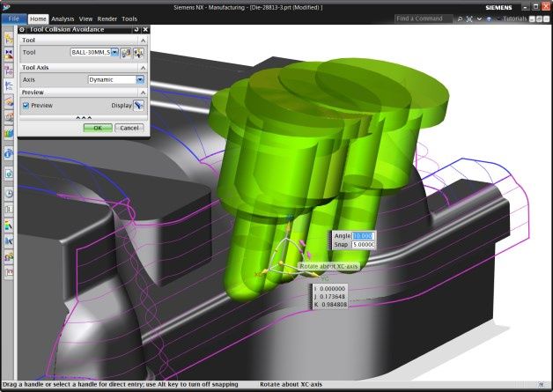
Task: Click the roles people sidebar icon
Action: pyautogui.click(x=9, y=257)
